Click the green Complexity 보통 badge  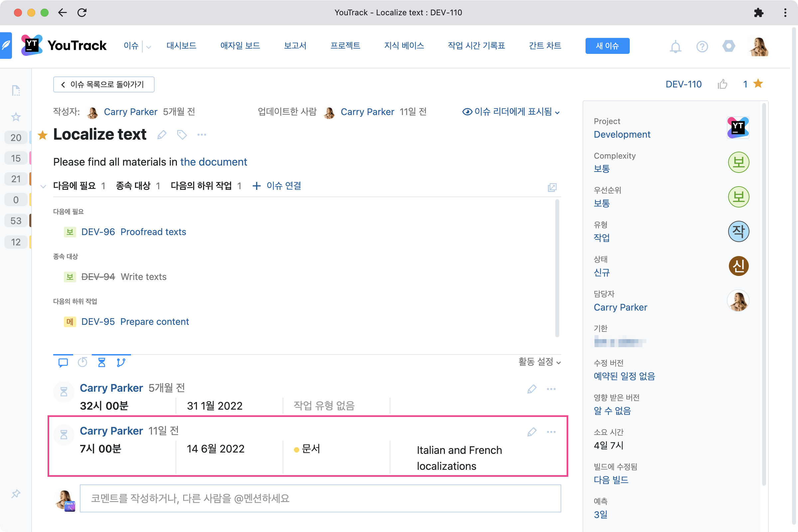point(738,163)
